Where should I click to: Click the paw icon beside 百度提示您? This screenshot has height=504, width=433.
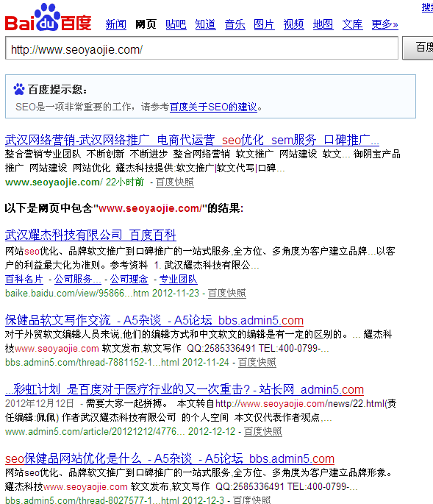pyautogui.click(x=19, y=89)
